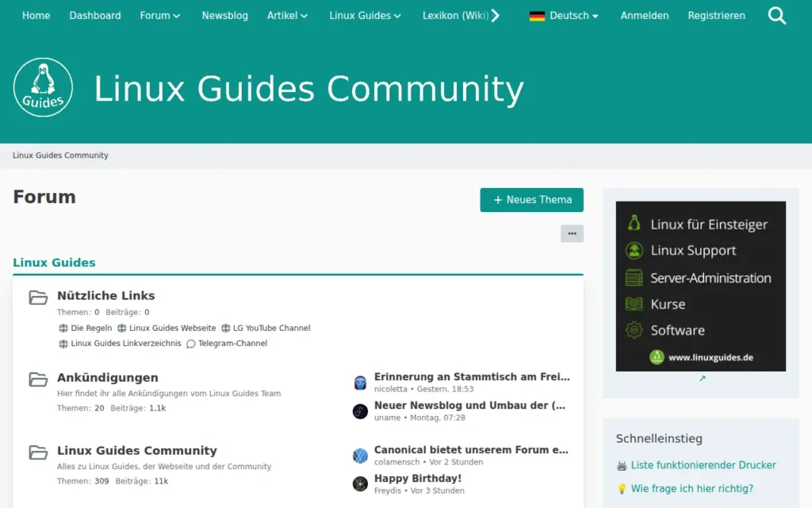Viewport: 812px width, 508px height.
Task: Click Freydis's avatar icon
Action: 360,484
